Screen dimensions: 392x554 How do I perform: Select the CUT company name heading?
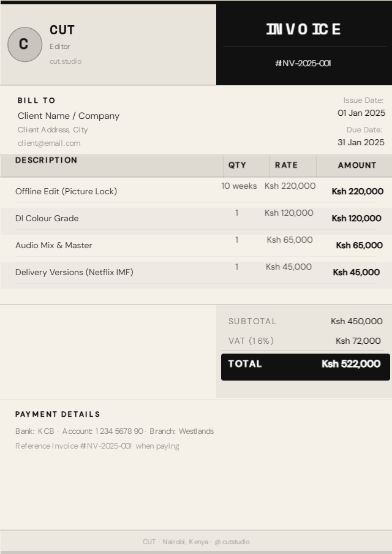pyautogui.click(x=62, y=30)
